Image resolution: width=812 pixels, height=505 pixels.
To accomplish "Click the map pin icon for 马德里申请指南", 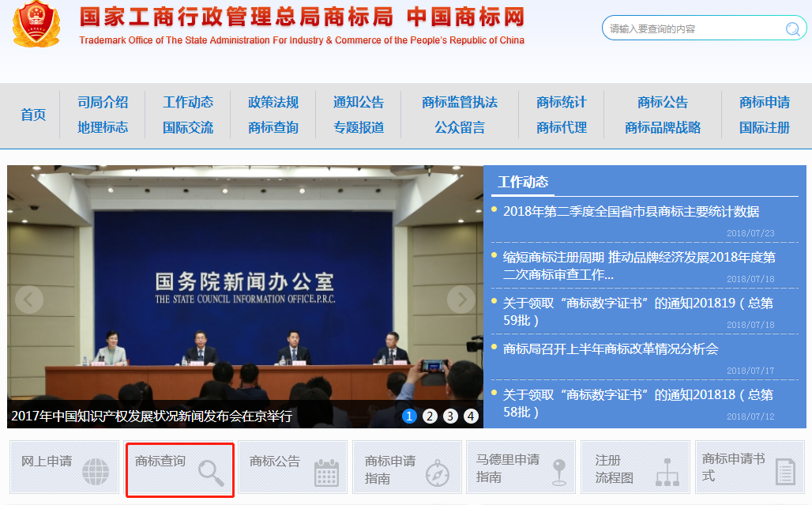I will coord(559,471).
